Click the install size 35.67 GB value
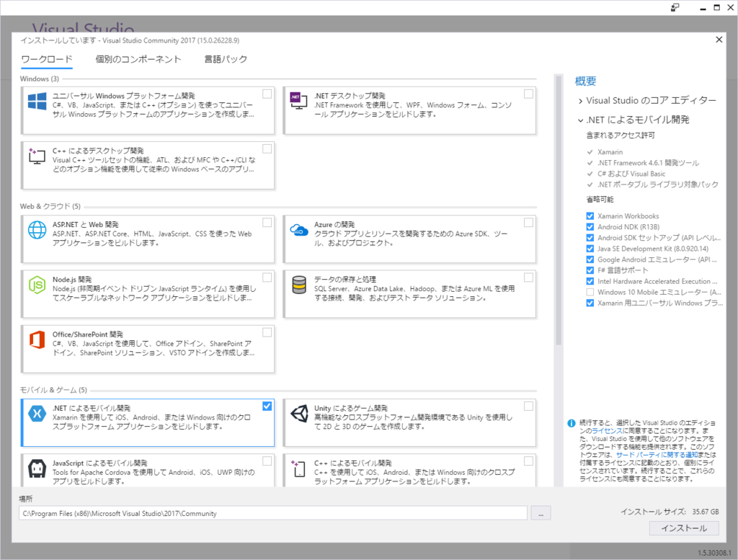738x560 pixels. pos(705,512)
